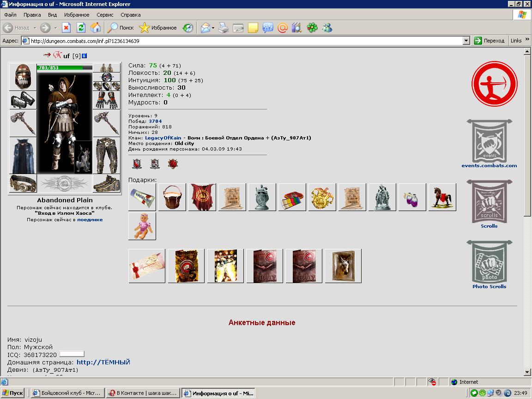Click the Stop toolbar button
This screenshot has height=399, width=532.
[x=66, y=28]
